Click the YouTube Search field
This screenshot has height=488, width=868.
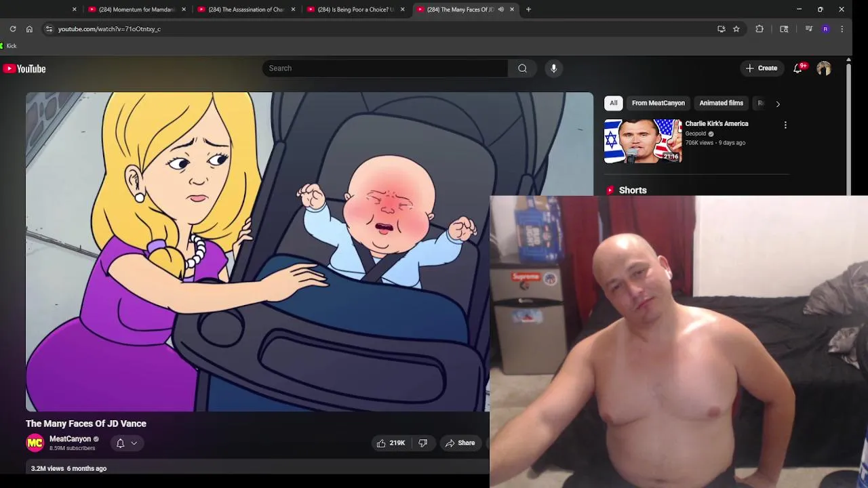[384, 68]
